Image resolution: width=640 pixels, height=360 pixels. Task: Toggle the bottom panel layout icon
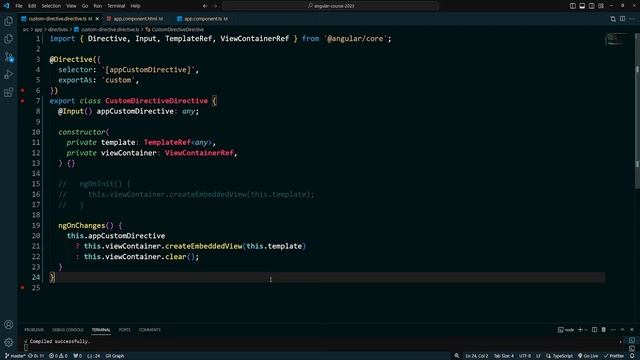pos(582,6)
